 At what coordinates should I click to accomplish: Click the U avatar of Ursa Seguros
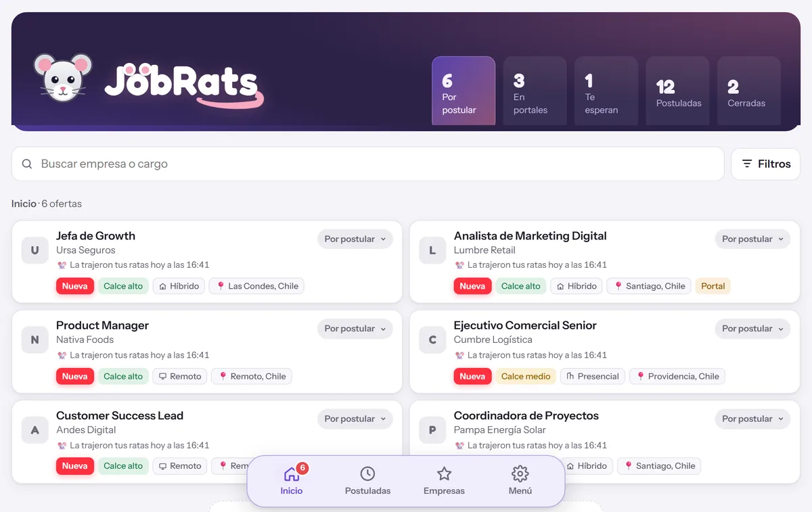pos(35,250)
